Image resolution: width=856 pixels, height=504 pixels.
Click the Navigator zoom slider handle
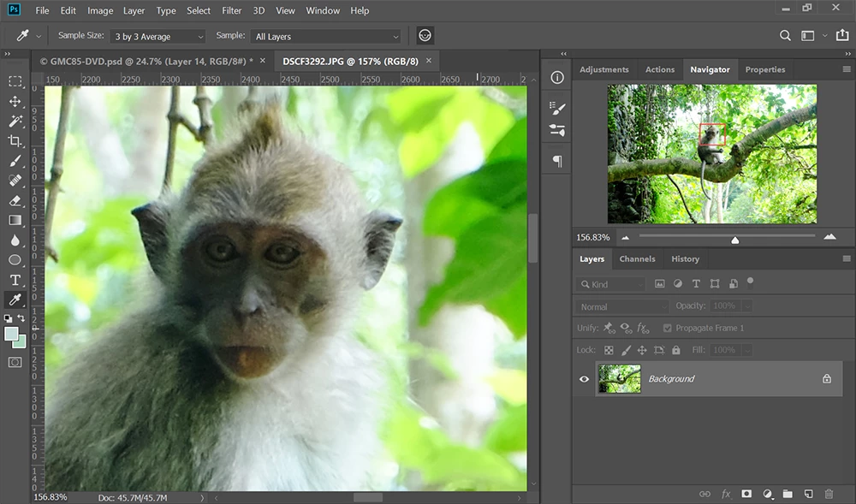pos(735,240)
